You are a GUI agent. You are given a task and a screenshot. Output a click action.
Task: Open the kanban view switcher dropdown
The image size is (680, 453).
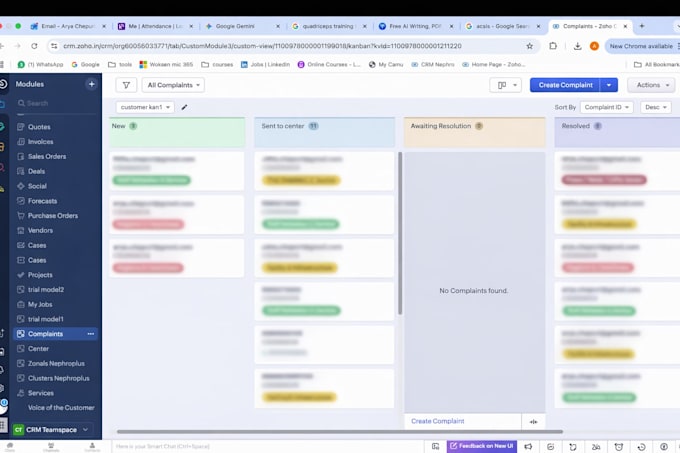pyautogui.click(x=506, y=85)
